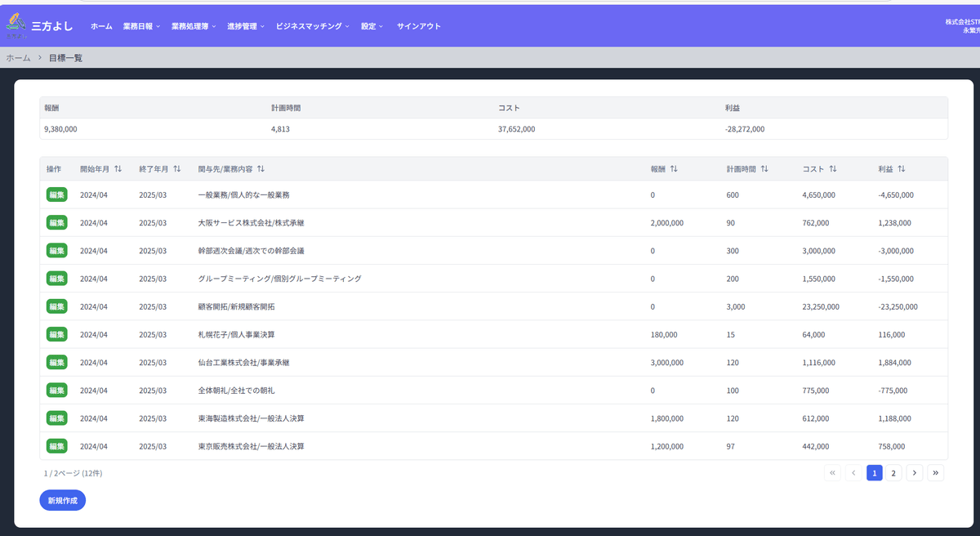The image size is (980, 536).
Task: Sort table by 報酬 sort icon
Action: pos(674,169)
